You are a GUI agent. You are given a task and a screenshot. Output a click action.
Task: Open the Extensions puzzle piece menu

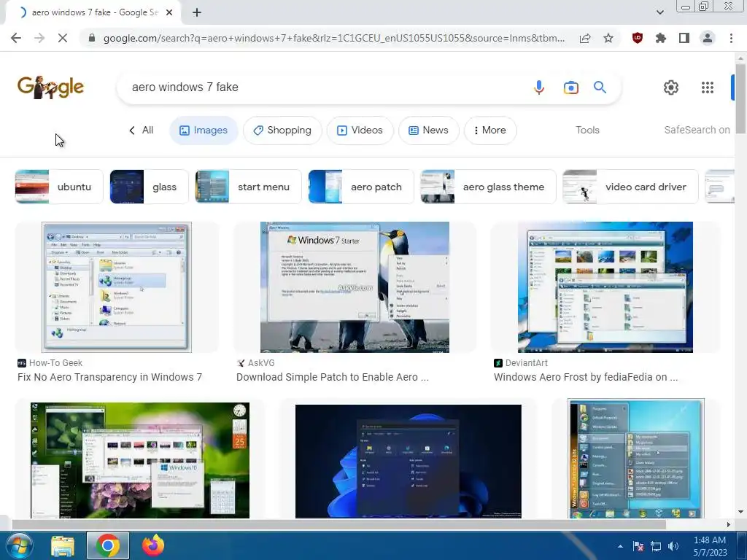tap(661, 38)
